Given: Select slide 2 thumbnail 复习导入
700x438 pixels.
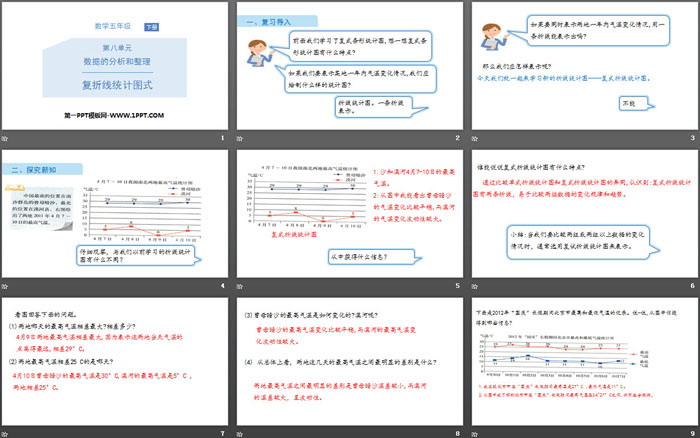Looking at the screenshot, I should pyautogui.click(x=349, y=65).
